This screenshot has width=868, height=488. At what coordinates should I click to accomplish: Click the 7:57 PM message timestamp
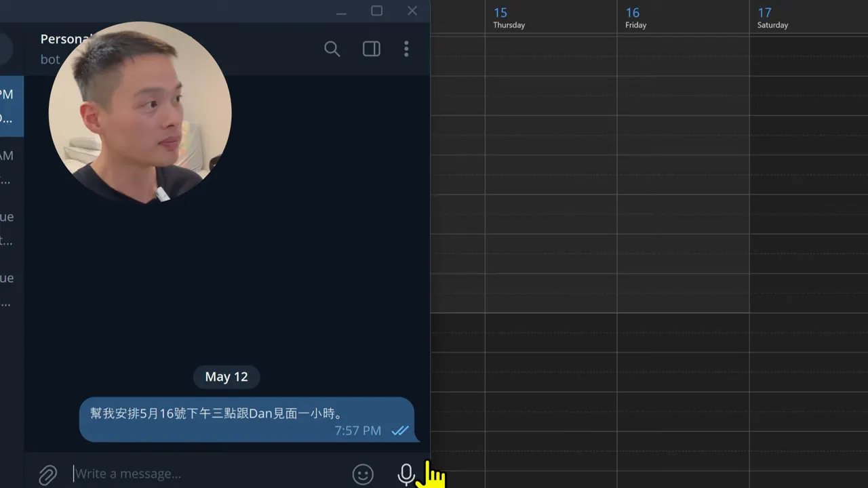point(358,431)
